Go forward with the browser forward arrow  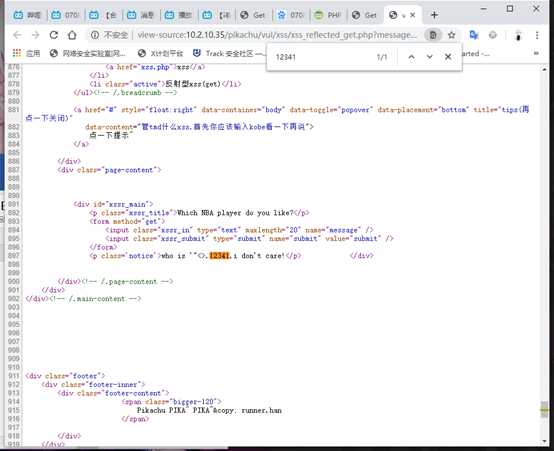(x=35, y=35)
